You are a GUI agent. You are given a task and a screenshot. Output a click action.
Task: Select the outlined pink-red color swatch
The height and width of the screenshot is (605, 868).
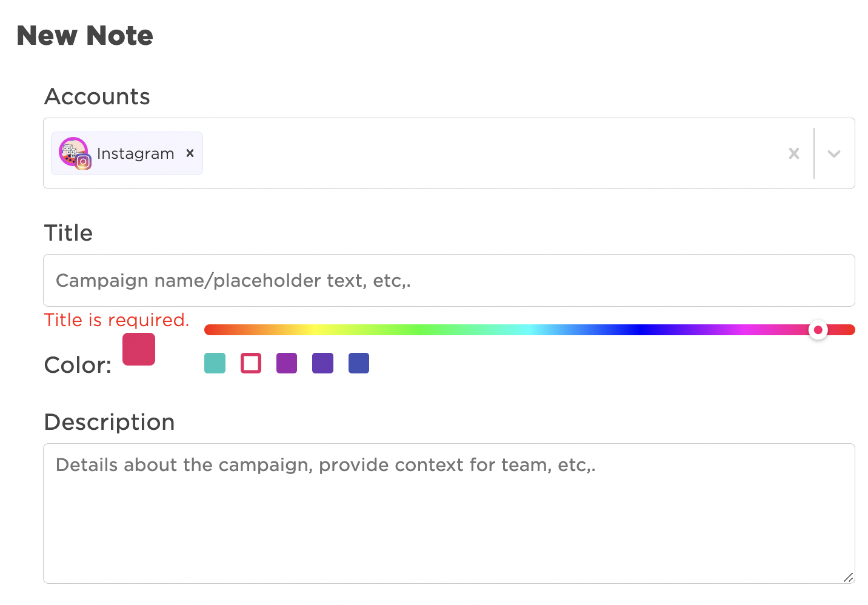tap(251, 363)
